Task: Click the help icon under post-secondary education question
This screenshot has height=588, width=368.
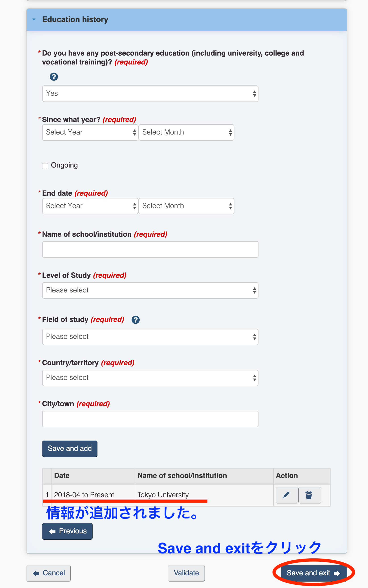Action: coord(54,77)
